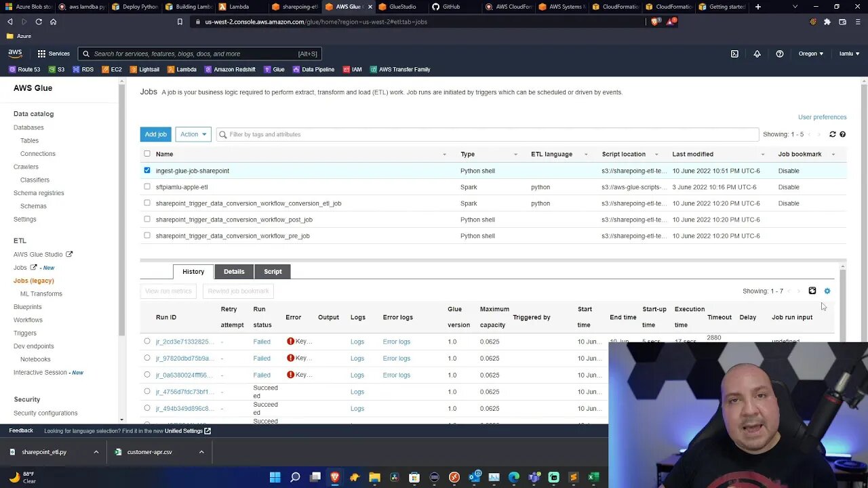868x488 pixels.
Task: View error icon for run jr_2cd3e71332825
Action: pos(290,342)
